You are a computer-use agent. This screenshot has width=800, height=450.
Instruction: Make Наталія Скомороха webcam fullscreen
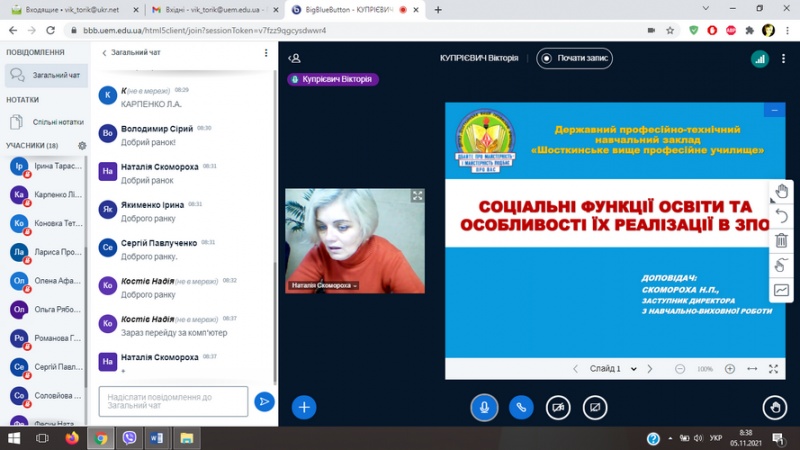(x=417, y=196)
